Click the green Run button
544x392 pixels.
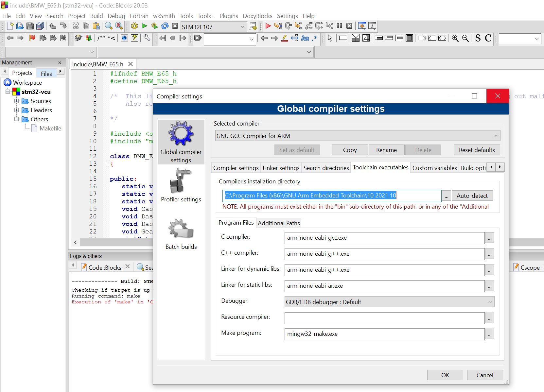pos(144,26)
